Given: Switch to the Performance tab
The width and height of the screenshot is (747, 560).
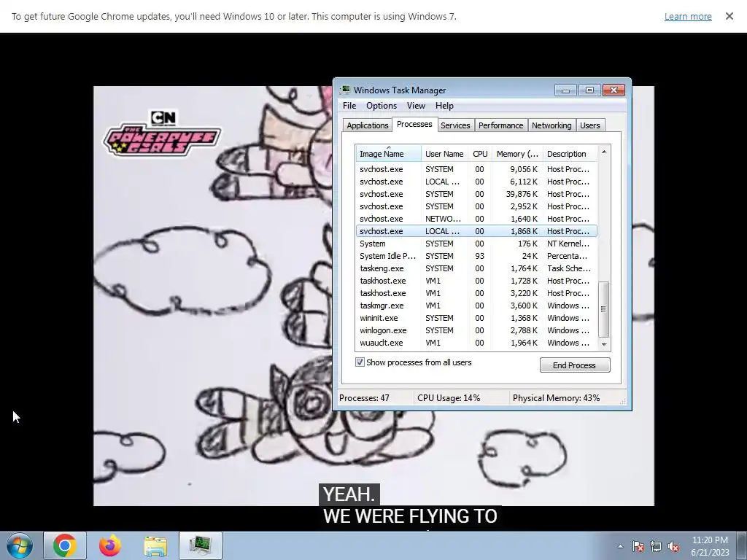Looking at the screenshot, I should point(500,125).
